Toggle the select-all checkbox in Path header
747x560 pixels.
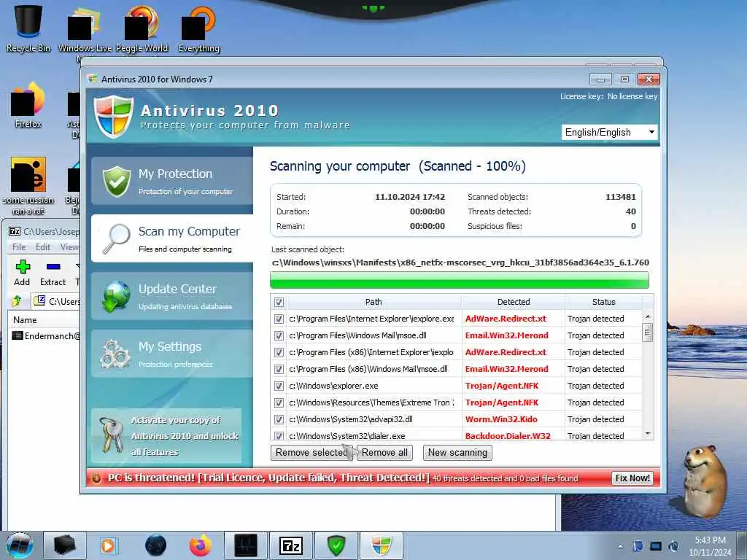[x=279, y=302]
